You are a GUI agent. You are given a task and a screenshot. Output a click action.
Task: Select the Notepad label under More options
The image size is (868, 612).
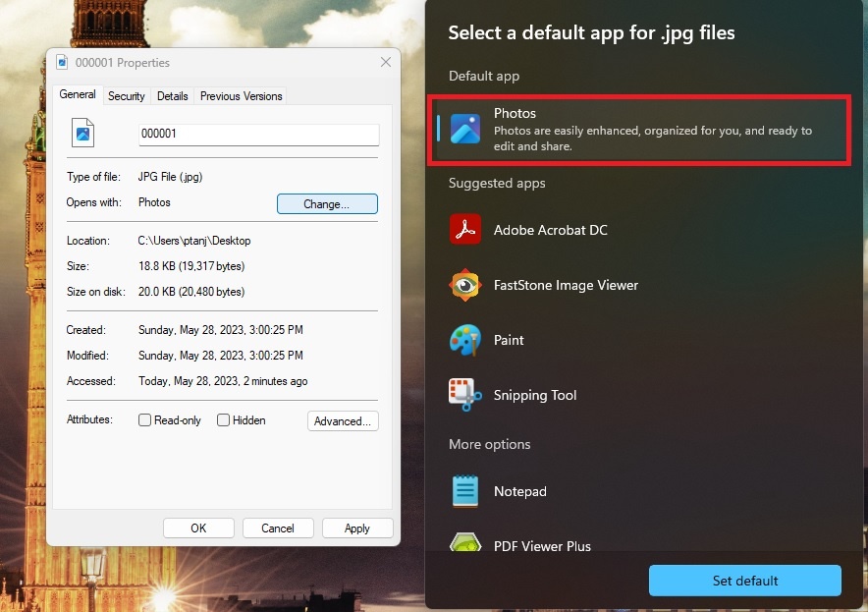coord(519,491)
